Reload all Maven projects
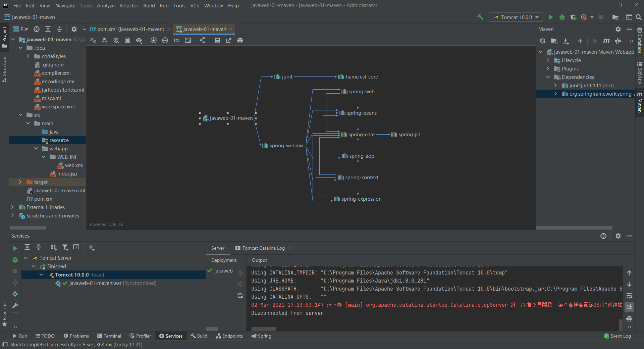 tap(543, 41)
